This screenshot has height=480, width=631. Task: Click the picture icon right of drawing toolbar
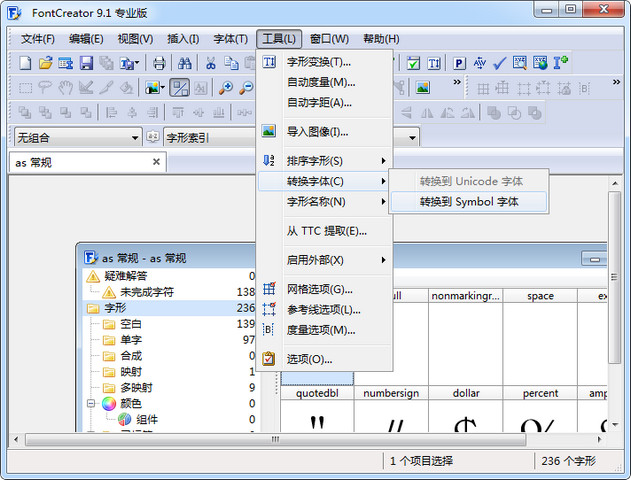pyautogui.click(x=423, y=87)
